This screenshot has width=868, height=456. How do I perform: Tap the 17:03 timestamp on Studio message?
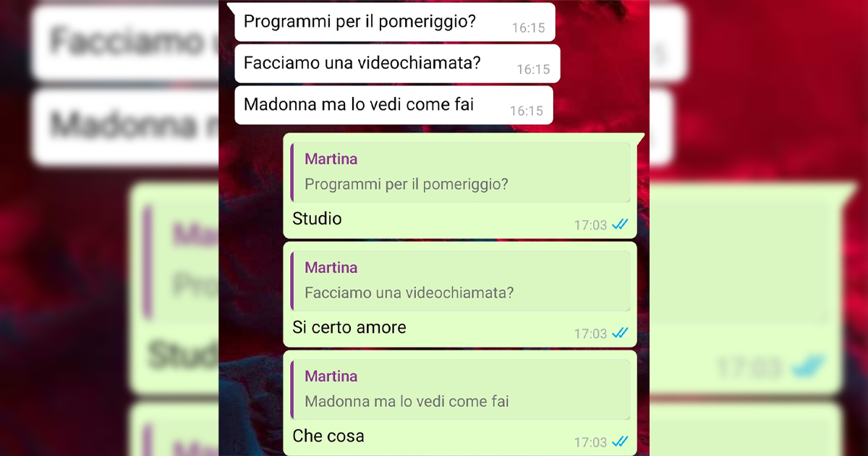590,225
